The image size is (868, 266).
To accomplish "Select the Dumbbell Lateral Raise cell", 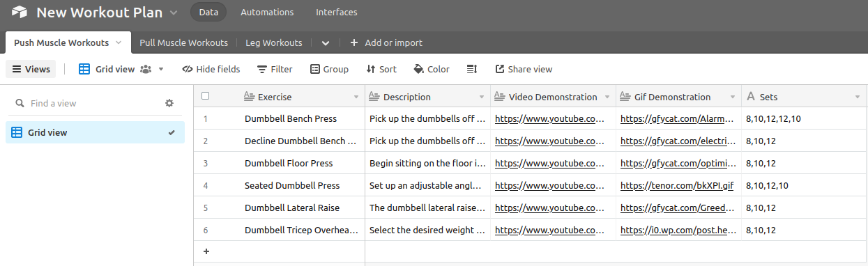I will [x=302, y=208].
